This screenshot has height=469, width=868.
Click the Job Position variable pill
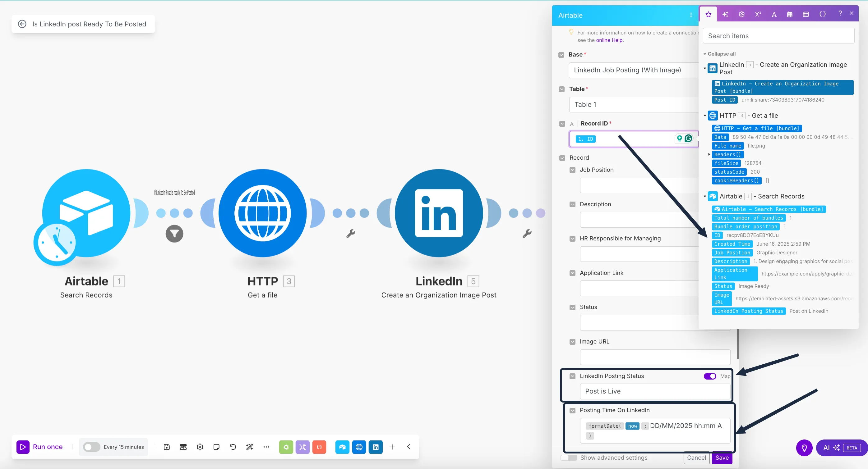click(x=732, y=253)
